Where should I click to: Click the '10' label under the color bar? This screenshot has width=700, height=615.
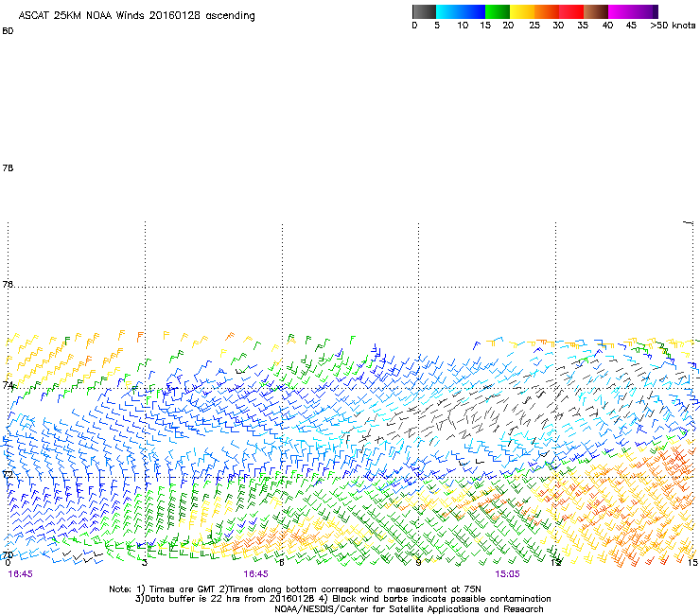coord(463,26)
